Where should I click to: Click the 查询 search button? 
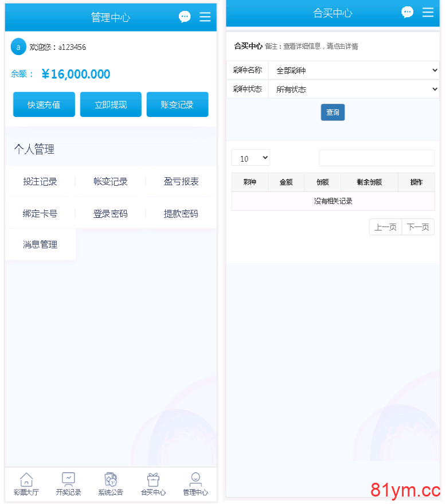(x=332, y=112)
